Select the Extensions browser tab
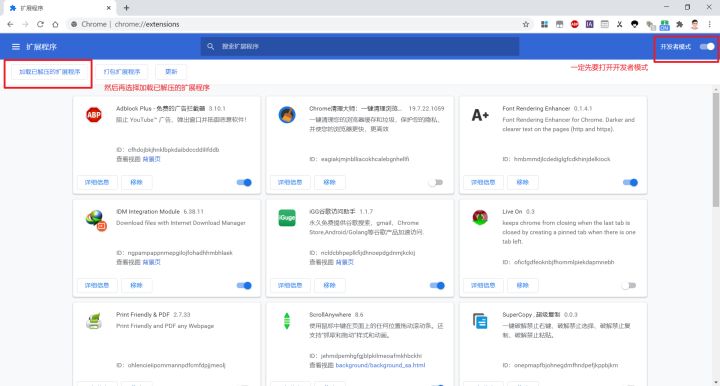The image size is (720, 386). point(60,8)
